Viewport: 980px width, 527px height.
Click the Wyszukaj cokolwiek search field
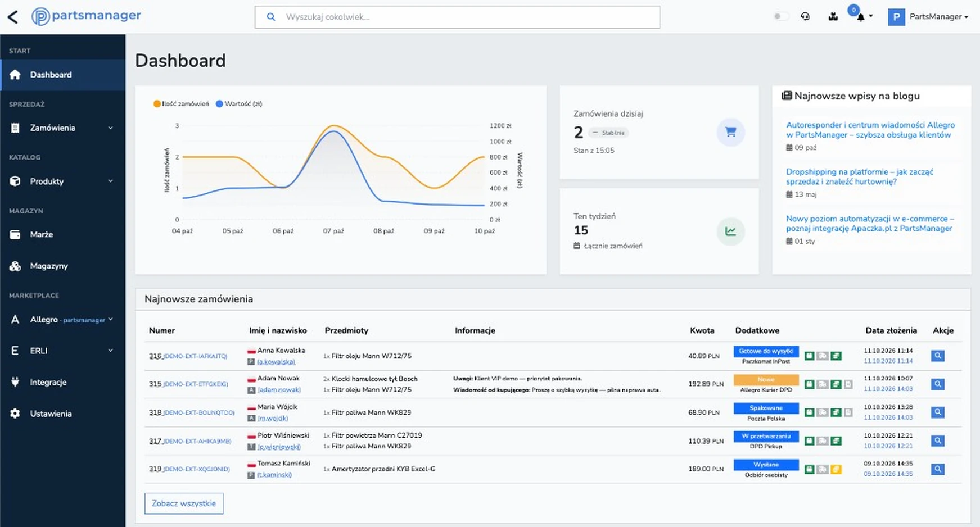tap(457, 17)
